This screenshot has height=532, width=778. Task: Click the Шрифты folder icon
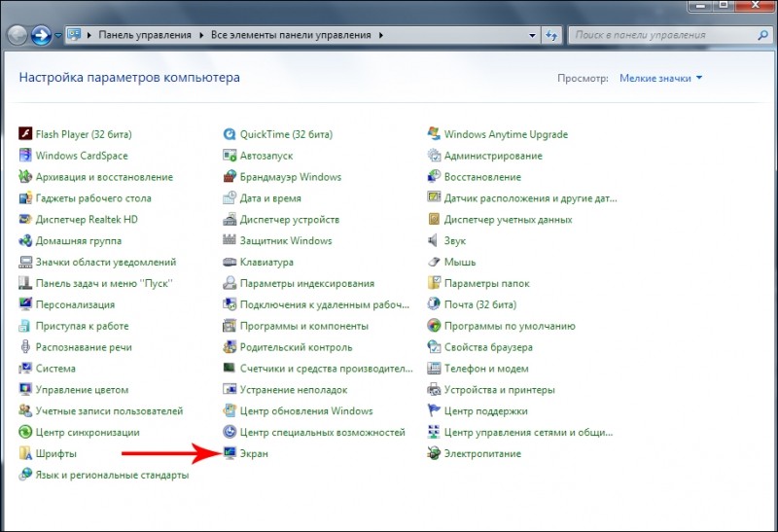click(25, 453)
